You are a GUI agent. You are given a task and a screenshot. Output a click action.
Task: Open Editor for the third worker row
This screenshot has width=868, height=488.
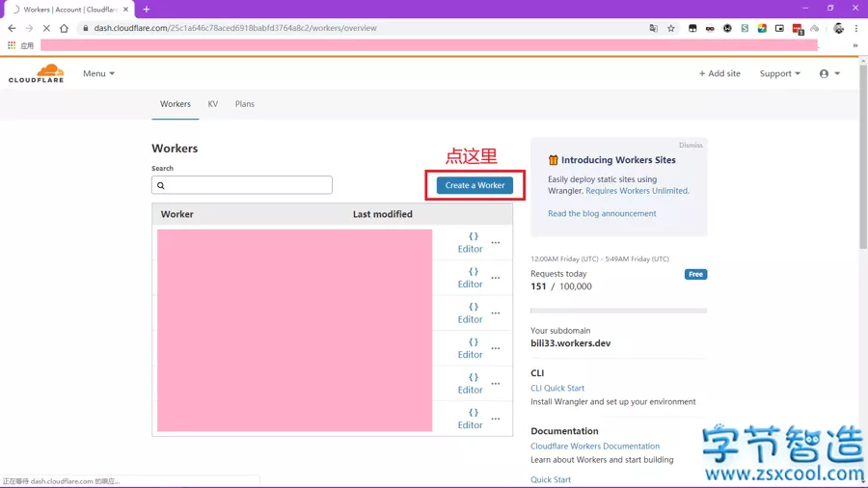(470, 313)
